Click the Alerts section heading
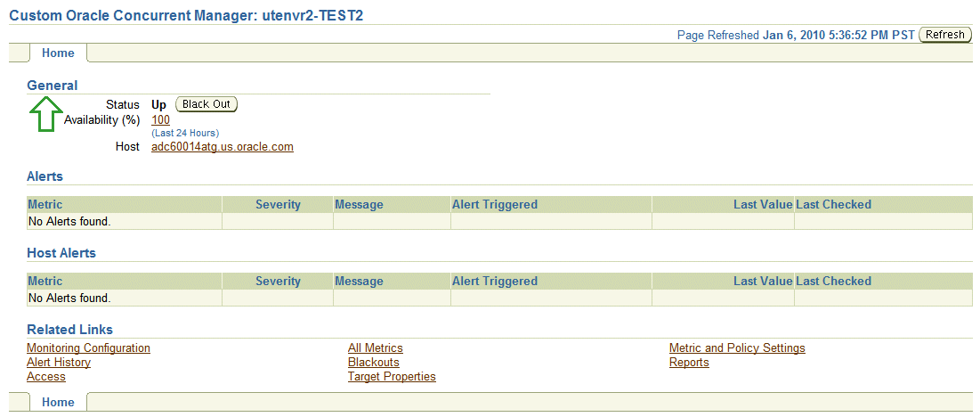Image resolution: width=980 pixels, height=417 pixels. pyautogui.click(x=45, y=177)
